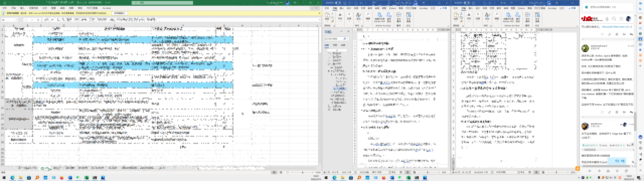Click the 启用编辑 button in protected view bar
This screenshot has height=181, width=644.
click(x=120, y=13)
